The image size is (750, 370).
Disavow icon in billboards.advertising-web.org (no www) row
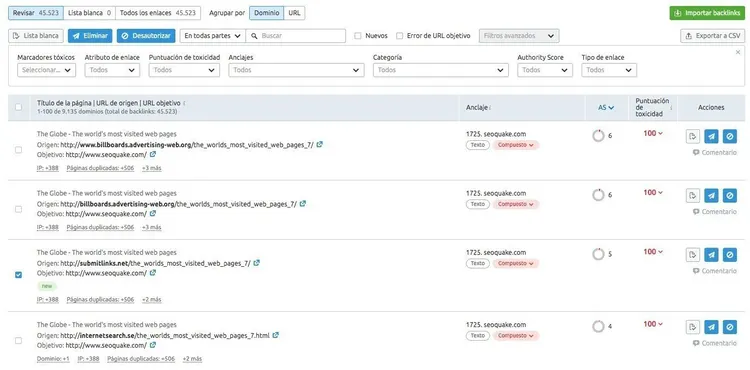coord(729,196)
